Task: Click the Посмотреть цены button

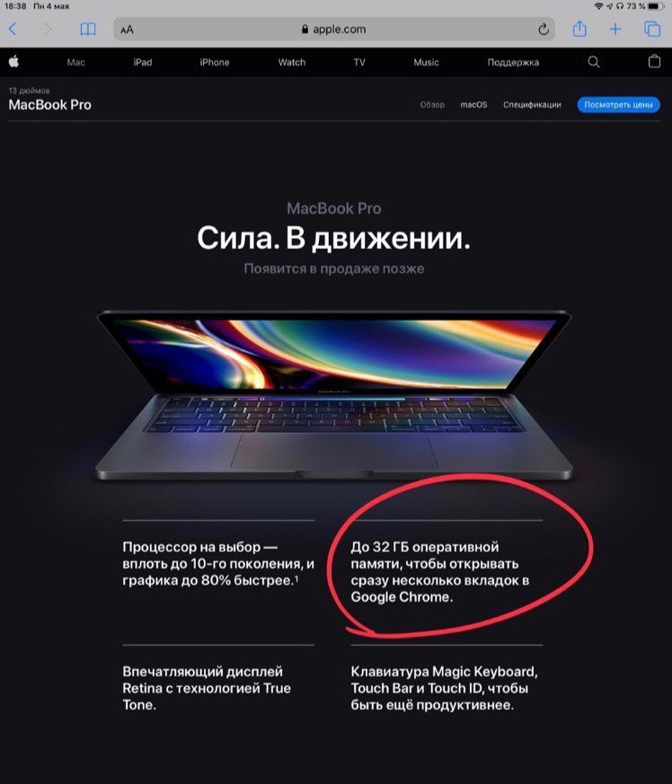Action: point(618,104)
